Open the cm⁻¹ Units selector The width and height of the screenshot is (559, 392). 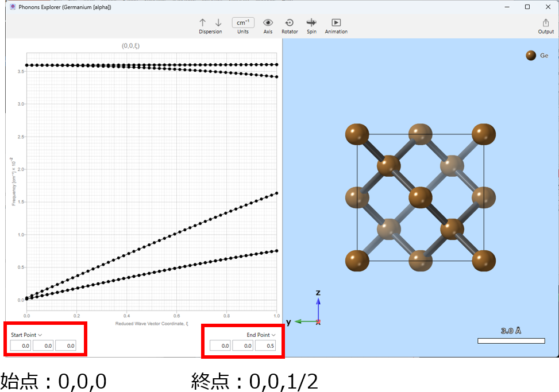[243, 22]
